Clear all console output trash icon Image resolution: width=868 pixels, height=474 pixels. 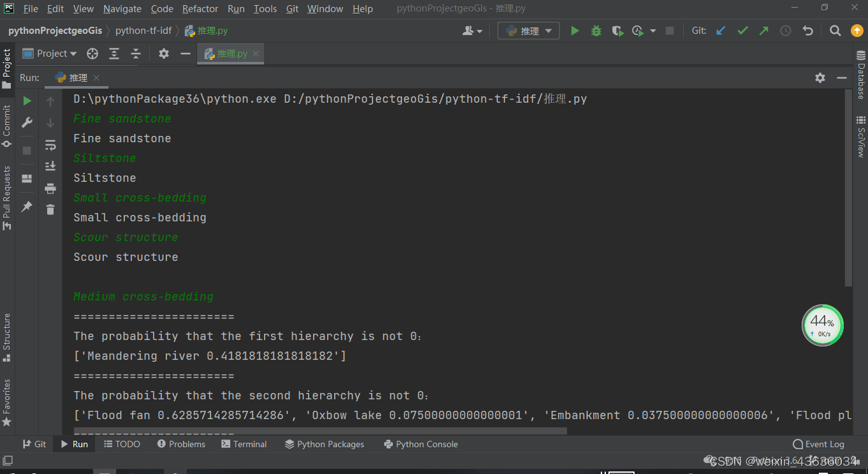(x=50, y=209)
